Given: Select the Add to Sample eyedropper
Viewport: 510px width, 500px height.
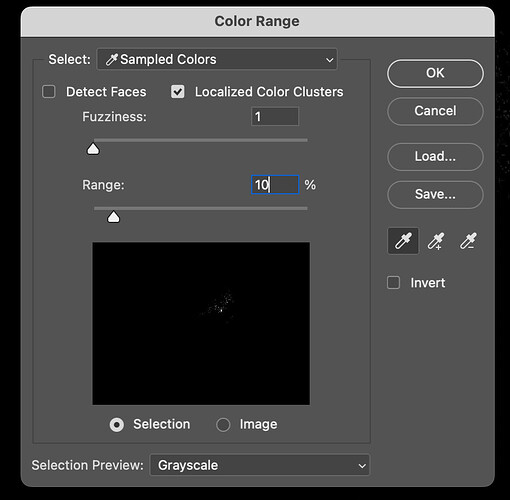Looking at the screenshot, I should click(436, 241).
